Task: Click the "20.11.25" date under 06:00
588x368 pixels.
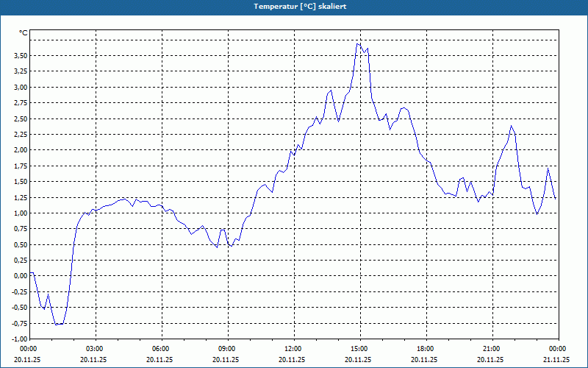Action: pyautogui.click(x=159, y=359)
